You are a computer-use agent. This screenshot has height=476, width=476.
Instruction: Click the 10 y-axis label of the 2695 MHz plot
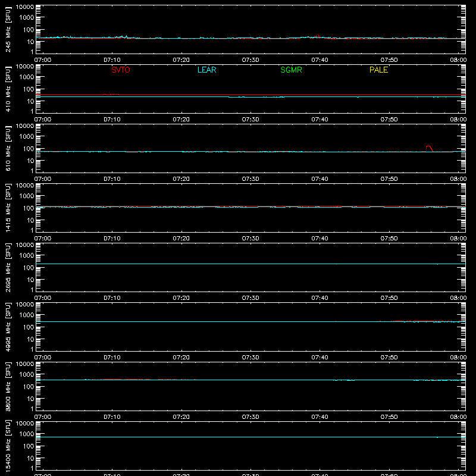coord(30,280)
